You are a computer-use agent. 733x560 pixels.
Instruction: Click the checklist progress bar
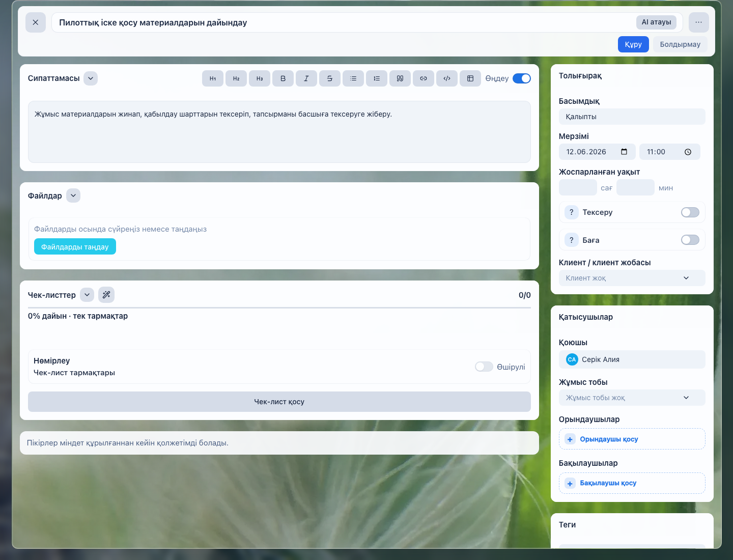point(279,307)
